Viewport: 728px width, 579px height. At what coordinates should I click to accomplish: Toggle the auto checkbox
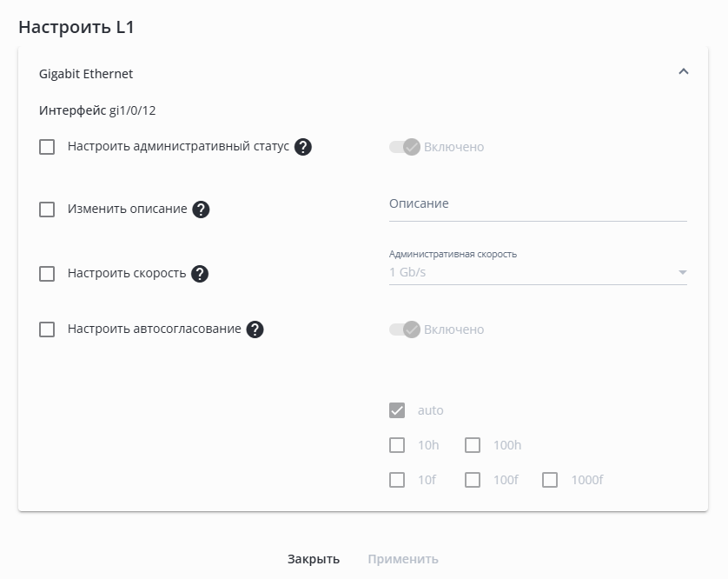397,410
